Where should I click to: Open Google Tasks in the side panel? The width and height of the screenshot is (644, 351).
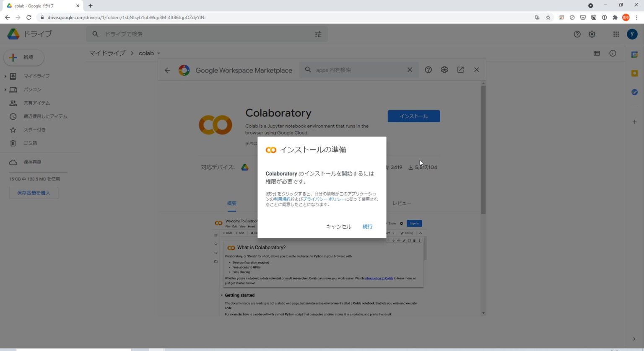tap(634, 92)
